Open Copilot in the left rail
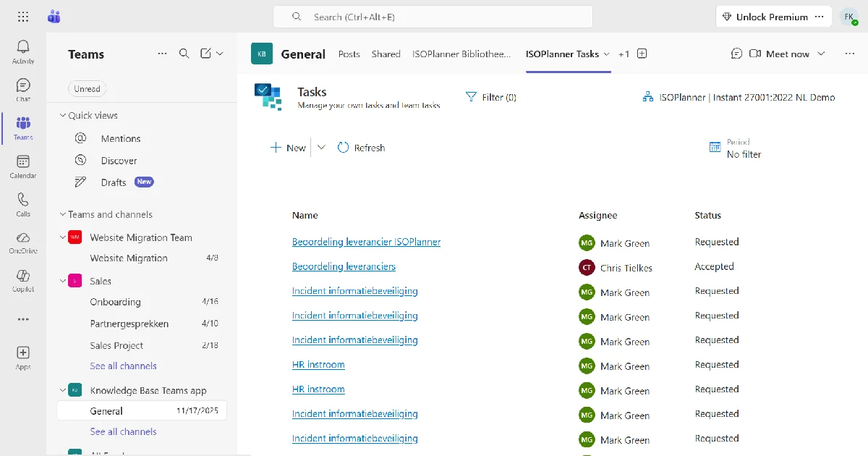 click(x=23, y=281)
